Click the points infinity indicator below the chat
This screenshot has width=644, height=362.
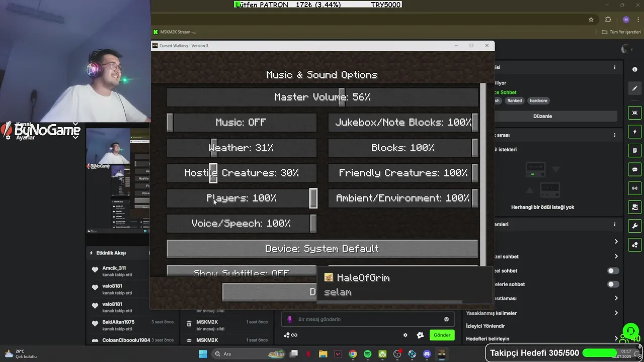291,335
